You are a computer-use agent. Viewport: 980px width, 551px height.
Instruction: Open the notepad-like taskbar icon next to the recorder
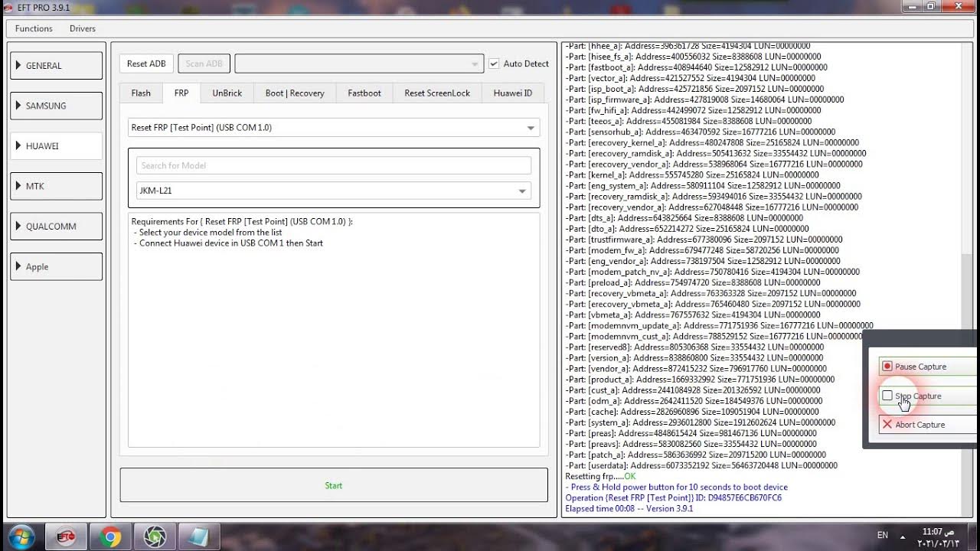point(199,537)
